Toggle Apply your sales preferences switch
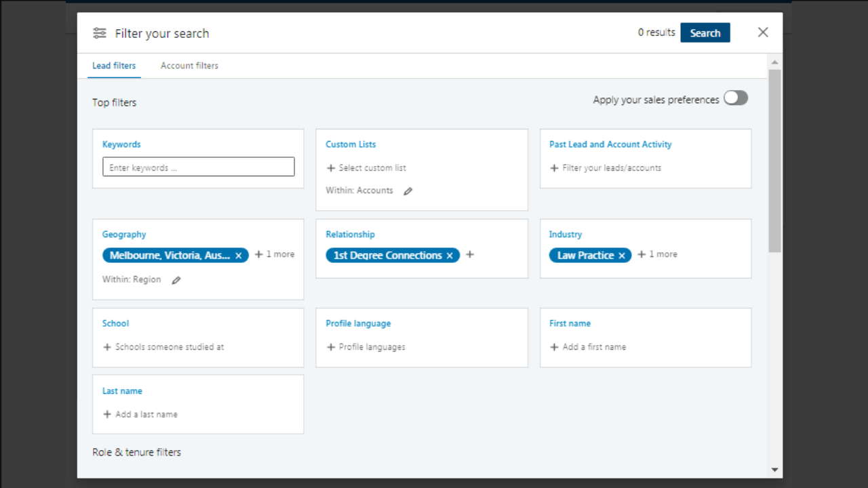This screenshot has width=868, height=488. tap(736, 98)
